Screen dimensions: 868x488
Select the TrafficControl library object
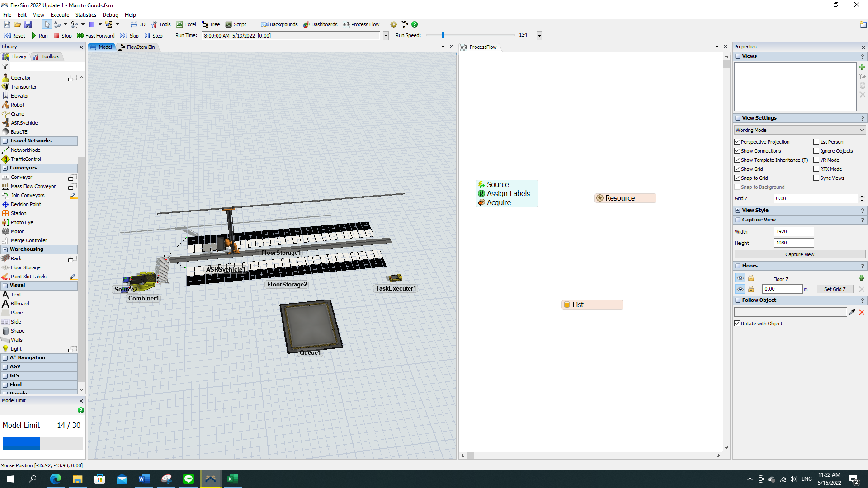tap(26, 159)
